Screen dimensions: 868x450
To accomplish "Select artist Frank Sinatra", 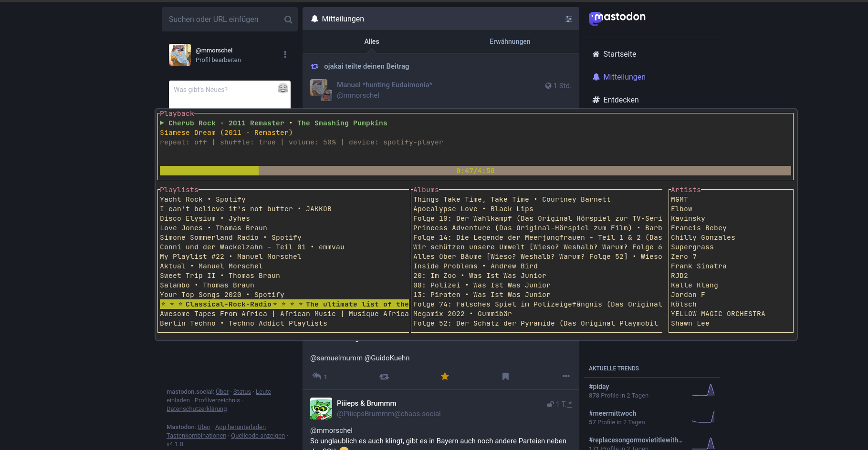I will tap(699, 266).
